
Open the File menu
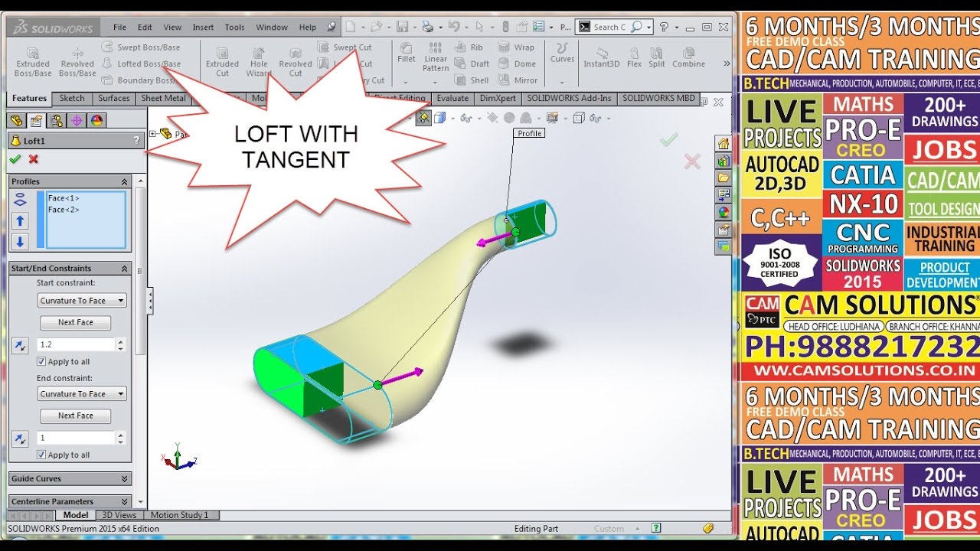(119, 27)
